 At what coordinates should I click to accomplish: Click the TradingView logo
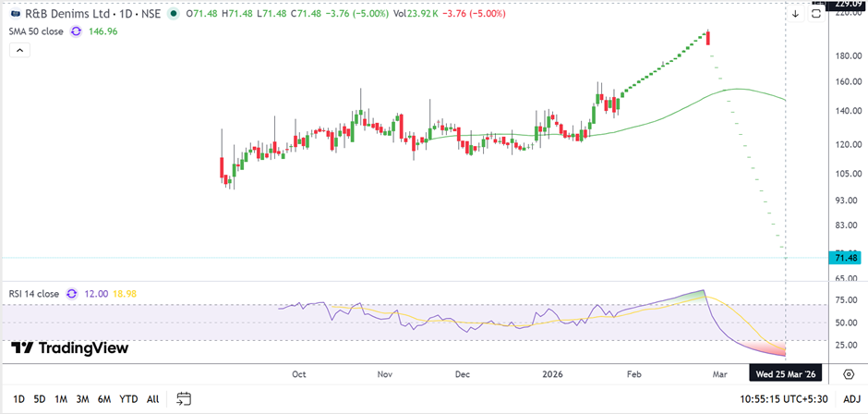point(70,348)
